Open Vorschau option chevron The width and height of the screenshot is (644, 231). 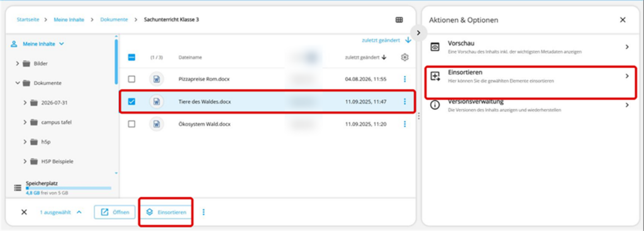click(x=627, y=47)
